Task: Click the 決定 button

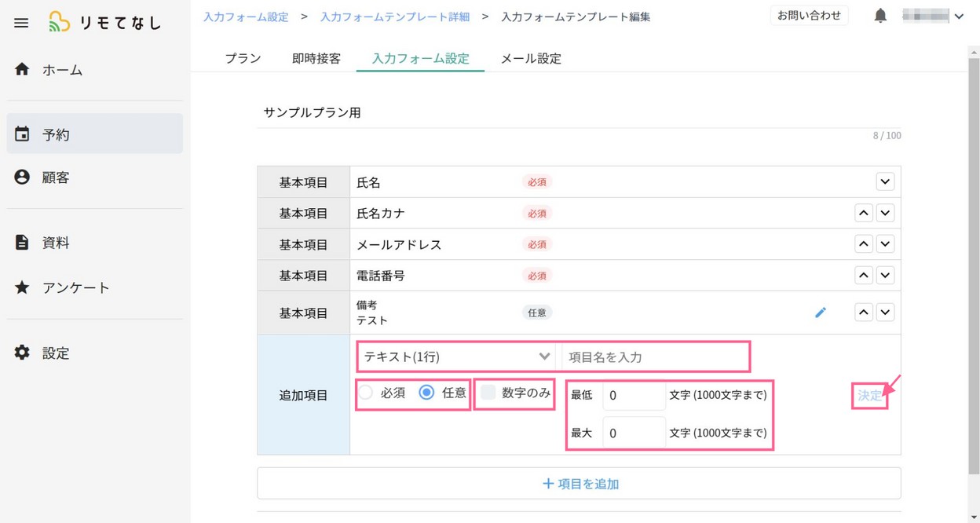Action: (x=869, y=396)
